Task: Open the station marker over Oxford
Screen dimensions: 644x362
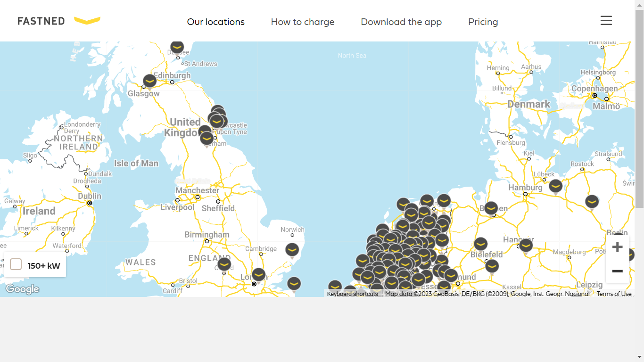Action: (x=224, y=265)
